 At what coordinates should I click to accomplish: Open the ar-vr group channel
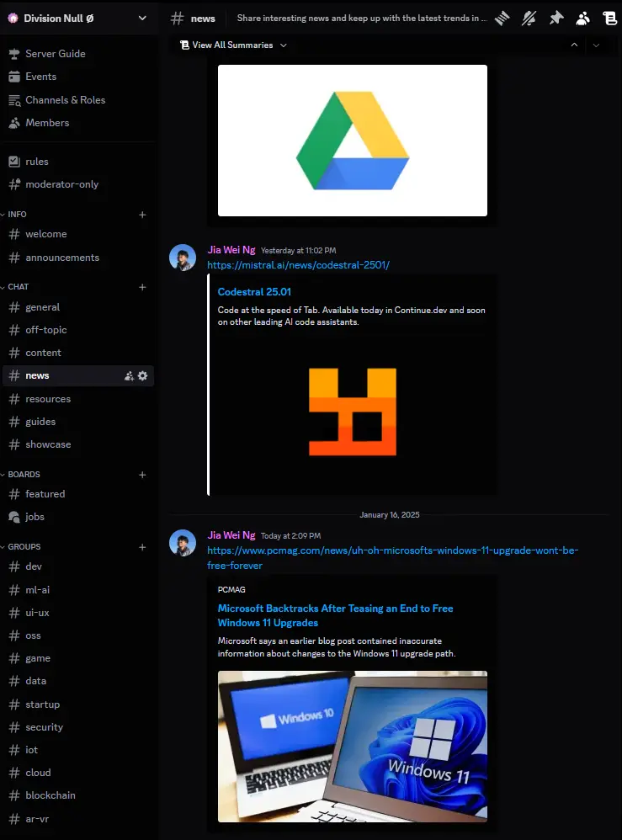[x=78, y=819]
